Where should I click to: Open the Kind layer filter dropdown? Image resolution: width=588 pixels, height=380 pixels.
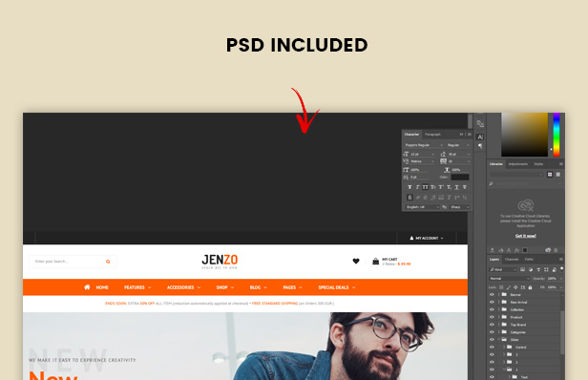pos(503,269)
